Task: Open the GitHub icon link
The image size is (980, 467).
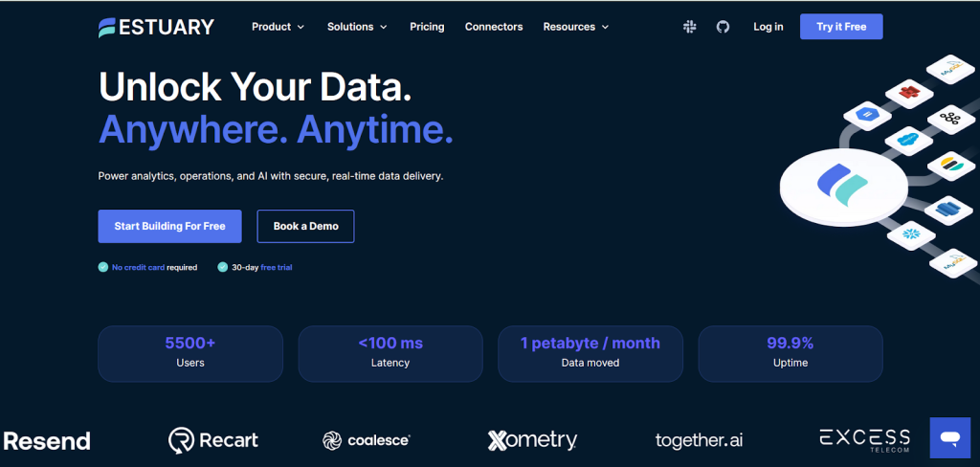Action: coord(724,27)
